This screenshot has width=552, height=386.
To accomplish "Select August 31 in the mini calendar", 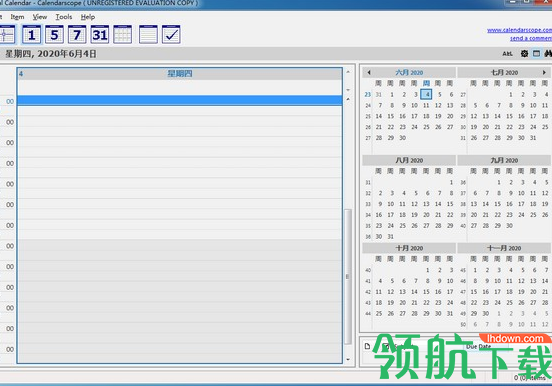I will point(391,236).
